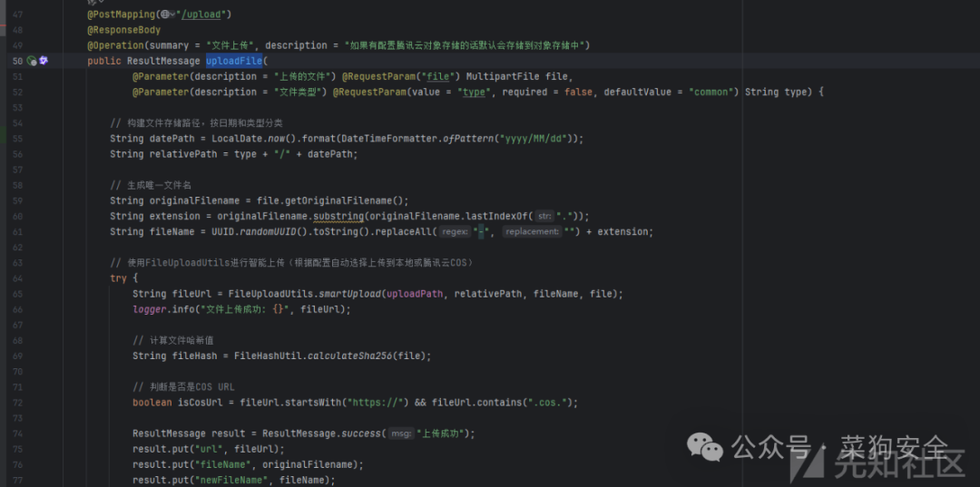980x487 pixels.
Task: Click the smartUpload method call on line 65
Action: 350,294
